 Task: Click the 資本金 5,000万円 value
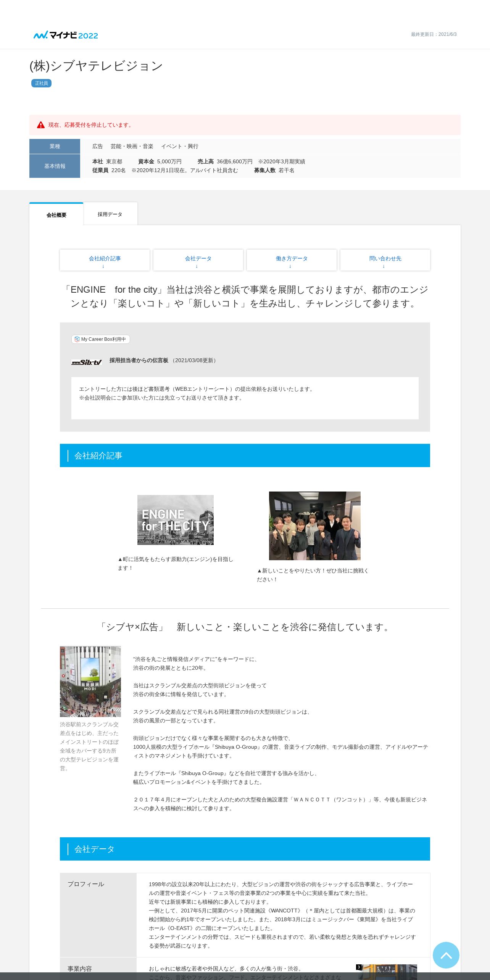click(160, 161)
